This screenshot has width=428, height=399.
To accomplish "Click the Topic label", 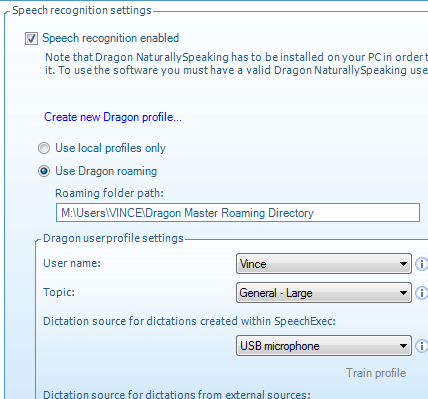I will click(x=59, y=292).
